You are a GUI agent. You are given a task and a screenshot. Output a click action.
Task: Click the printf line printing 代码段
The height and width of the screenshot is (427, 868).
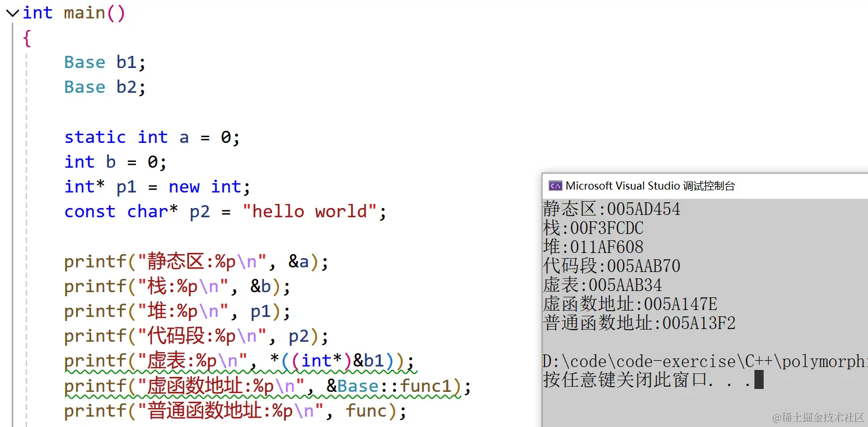pyautogui.click(x=197, y=336)
